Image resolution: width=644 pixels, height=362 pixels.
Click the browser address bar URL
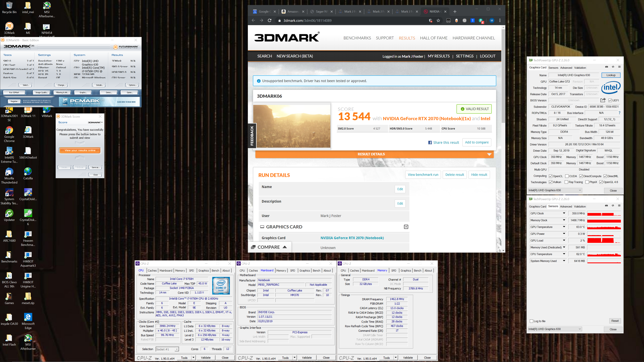(307, 20)
